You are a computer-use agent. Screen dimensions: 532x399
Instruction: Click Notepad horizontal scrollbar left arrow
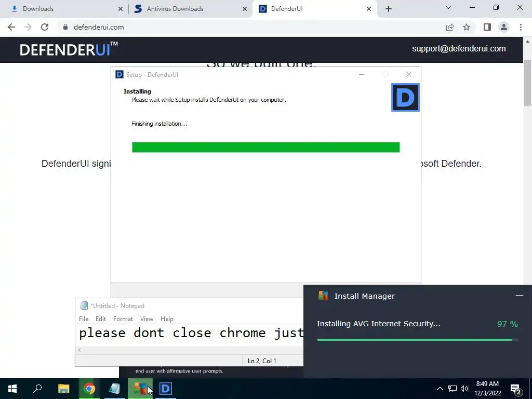pyautogui.click(x=79, y=350)
